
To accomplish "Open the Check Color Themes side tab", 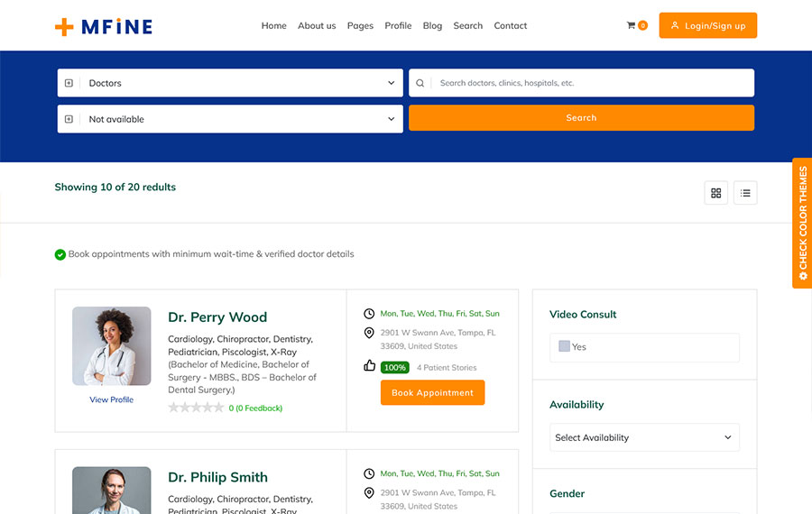I will pos(802,223).
